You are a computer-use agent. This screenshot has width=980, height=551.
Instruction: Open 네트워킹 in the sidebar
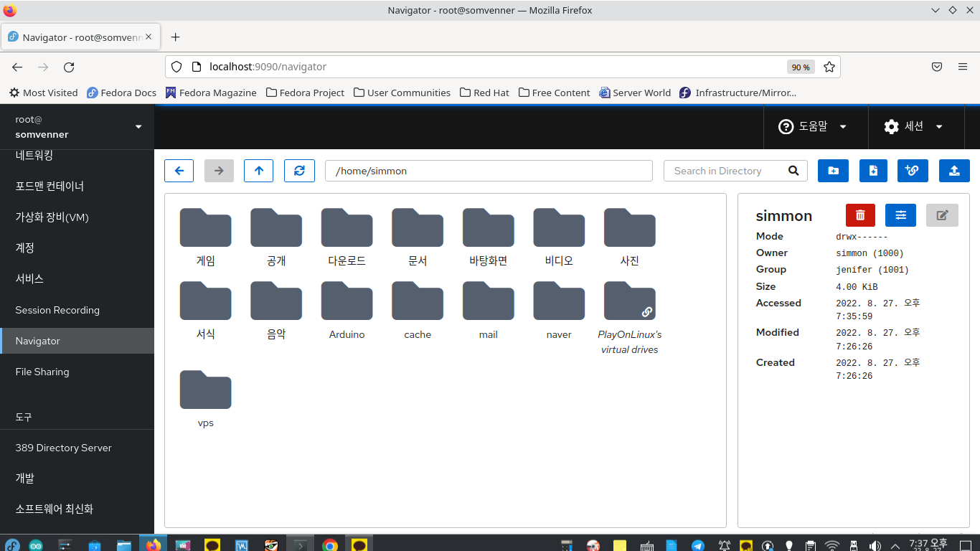click(77, 155)
